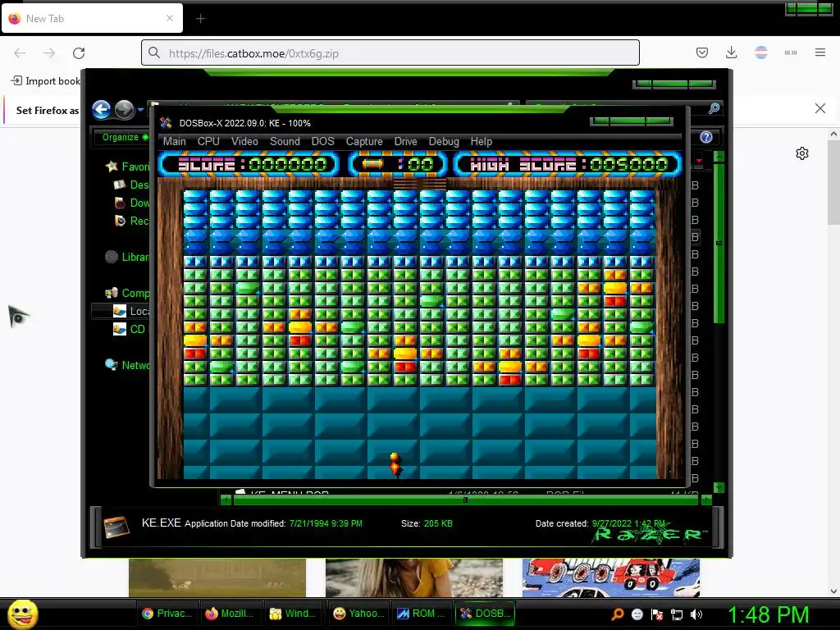Select Desktop in Explorer navigation pane
The height and width of the screenshot is (630, 840).
point(131,185)
